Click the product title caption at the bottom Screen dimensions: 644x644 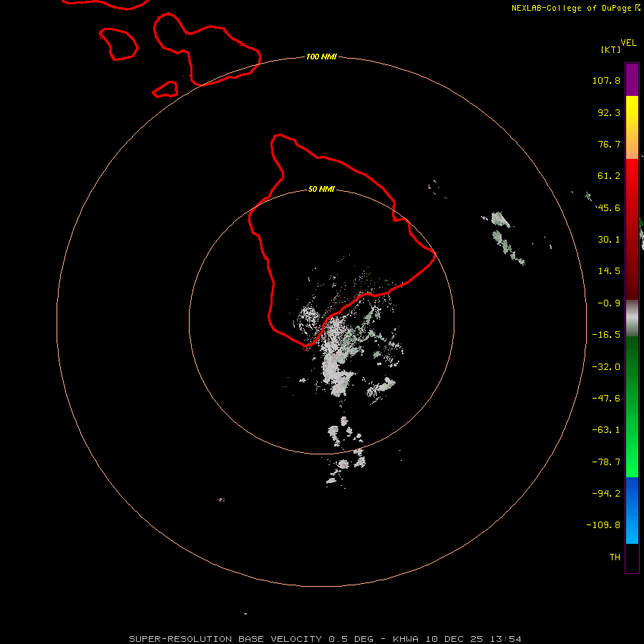point(325,639)
